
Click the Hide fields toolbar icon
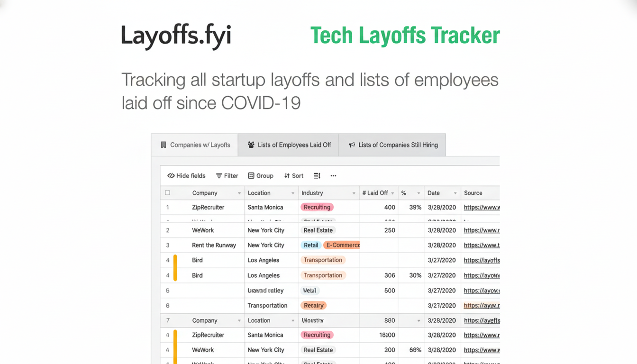click(171, 176)
